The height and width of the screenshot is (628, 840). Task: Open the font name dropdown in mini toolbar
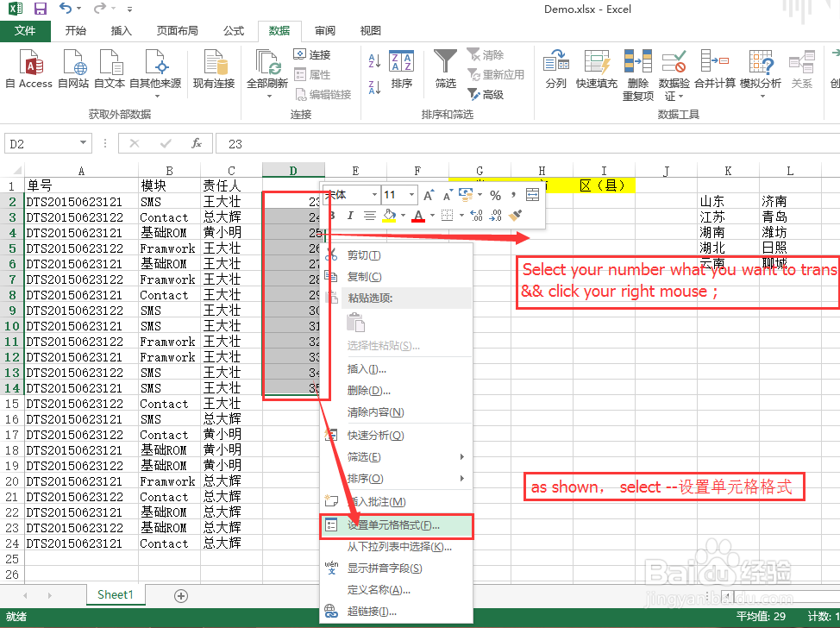pos(374,194)
